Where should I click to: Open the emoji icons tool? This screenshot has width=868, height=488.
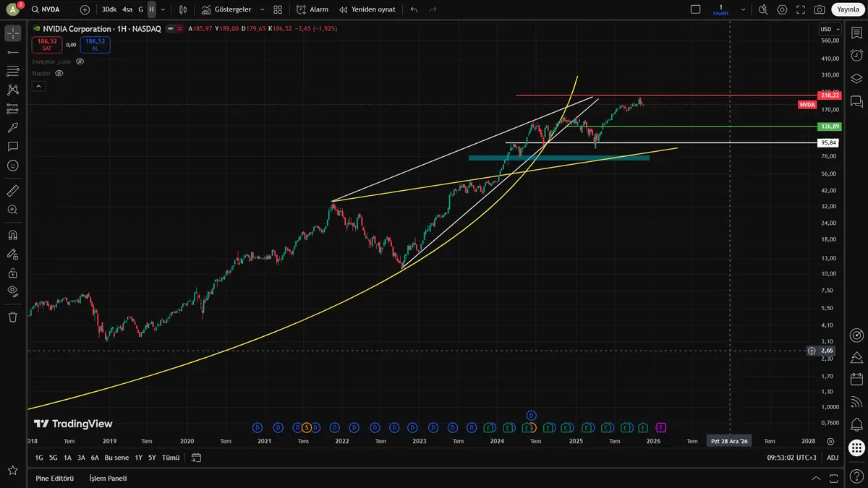[12, 166]
